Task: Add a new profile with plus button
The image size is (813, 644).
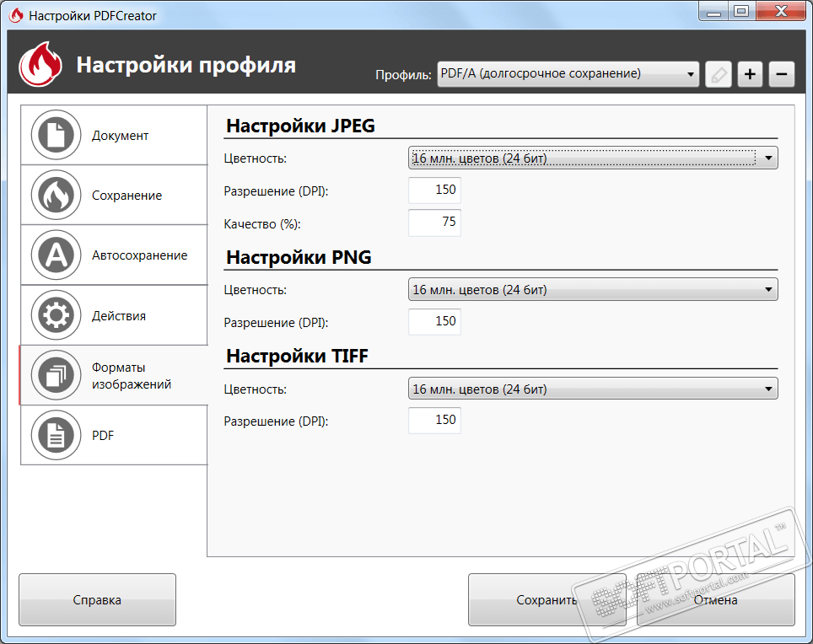Action: coord(750,75)
